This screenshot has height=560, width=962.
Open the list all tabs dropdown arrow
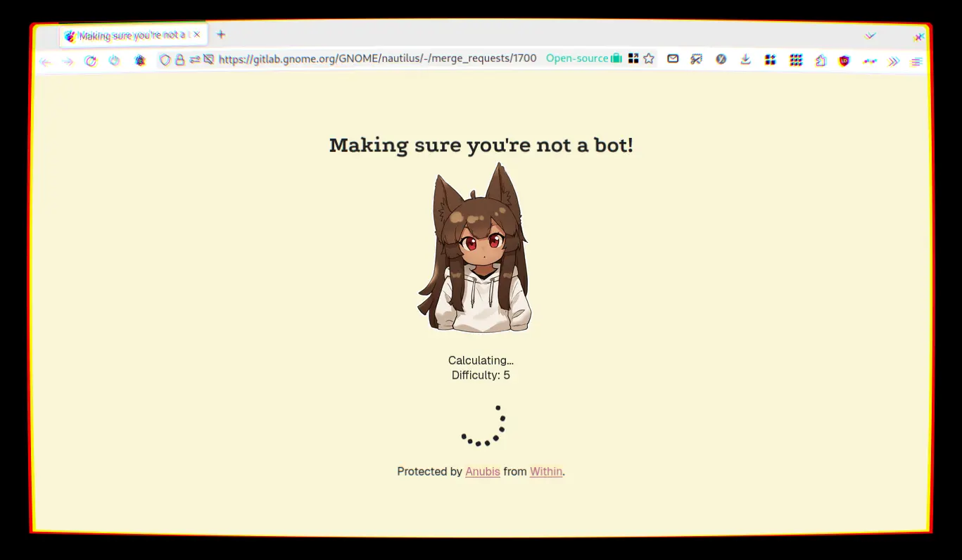871,36
